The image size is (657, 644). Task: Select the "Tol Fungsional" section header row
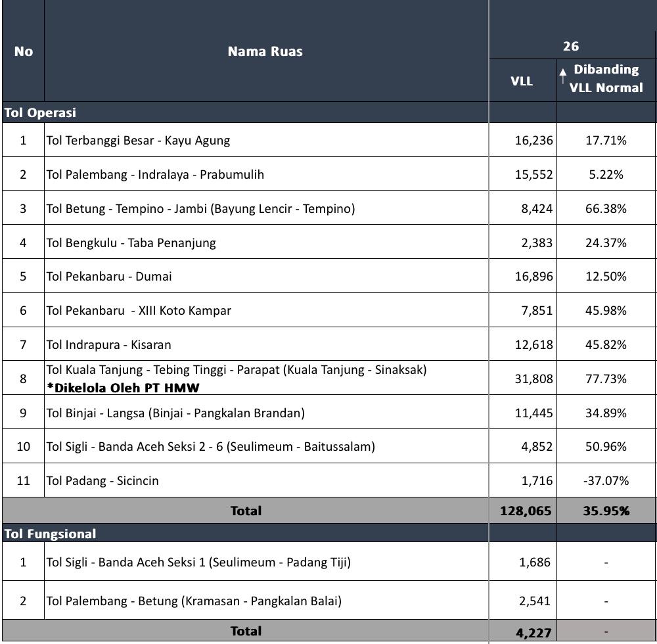click(50, 534)
